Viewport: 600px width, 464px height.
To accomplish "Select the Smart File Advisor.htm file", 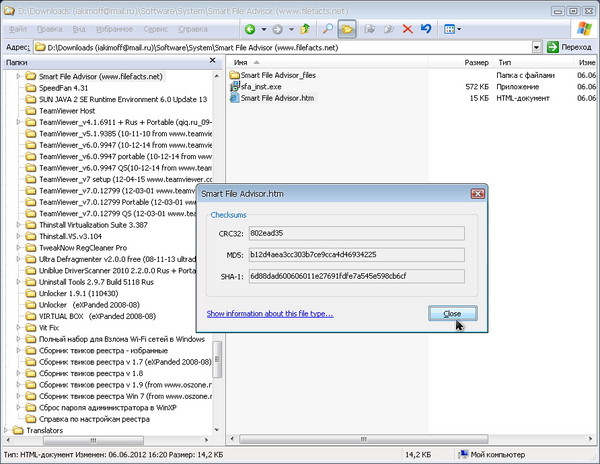I will coord(272,98).
